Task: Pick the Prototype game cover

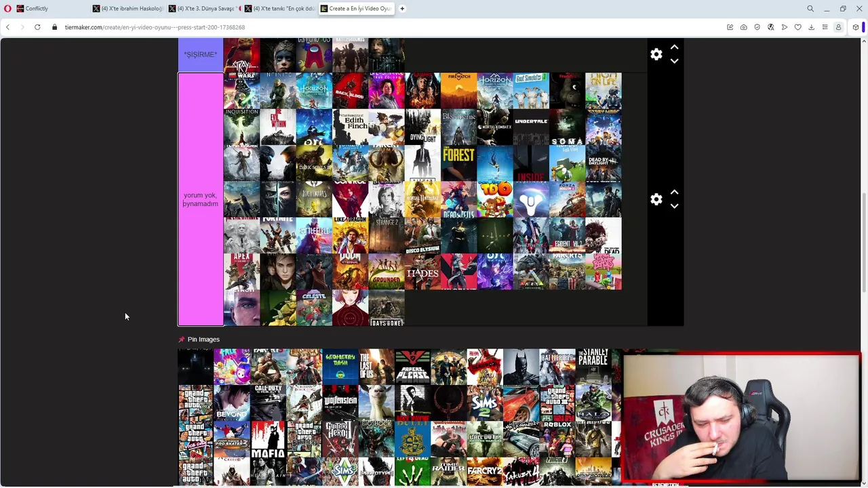Action: tap(376, 471)
